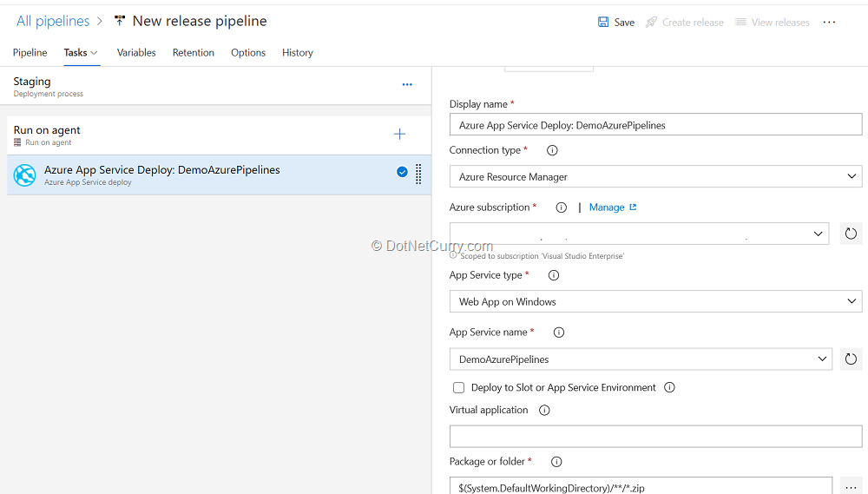Show info for Deploy to Slot option
The image size is (868, 494).
coord(670,388)
